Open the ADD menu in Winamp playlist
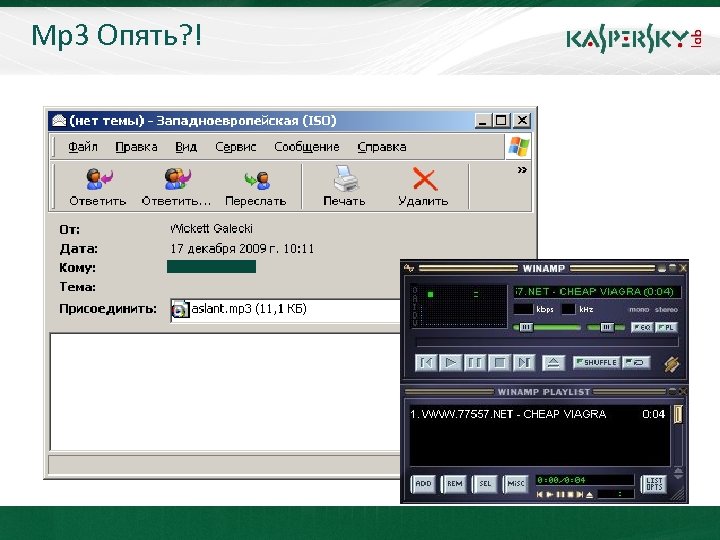Viewport: 720px width, 540px height. [423, 484]
